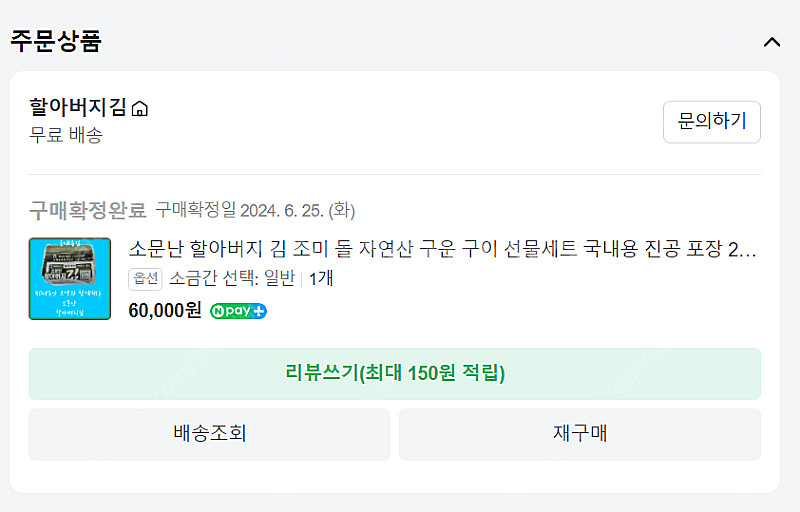Screen dimensions: 800x512
Task: Open the 할아버지김 store name link
Action: 79,108
